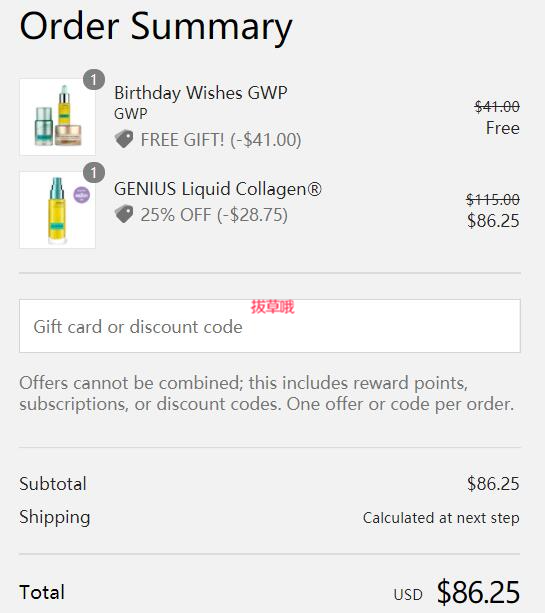Click the Birthday Wishes GWP product name
Screen dimensions: 545x613
(x=201, y=93)
